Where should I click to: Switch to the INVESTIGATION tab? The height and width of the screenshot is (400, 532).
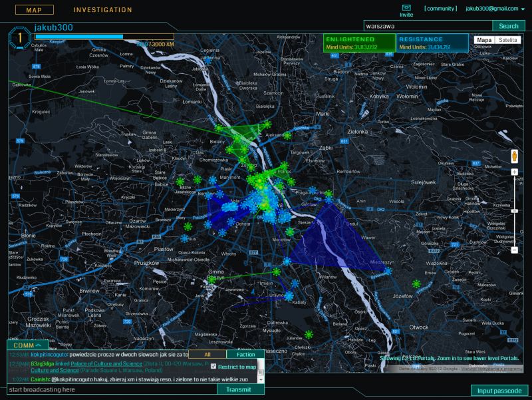click(x=103, y=10)
